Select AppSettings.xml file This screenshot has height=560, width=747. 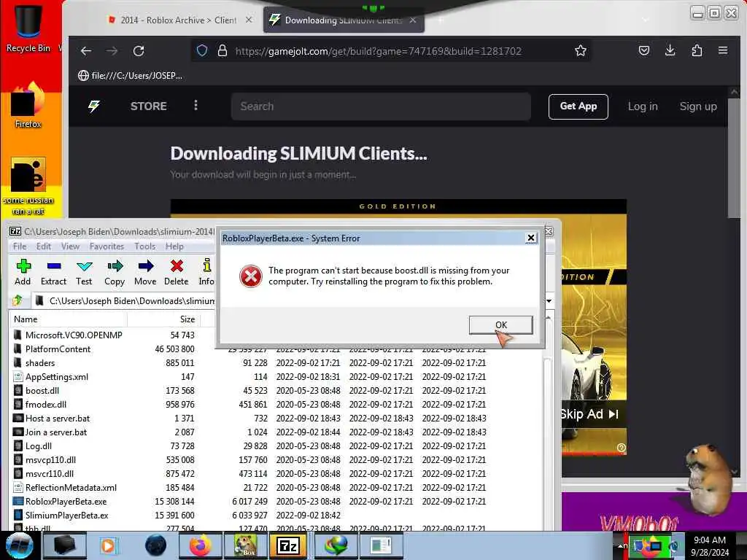click(57, 377)
